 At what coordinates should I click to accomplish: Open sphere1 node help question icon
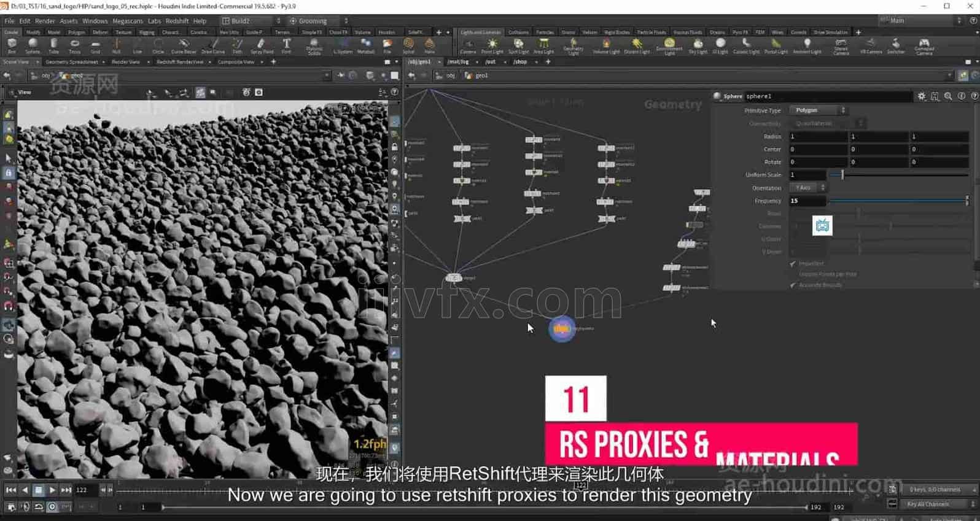click(974, 96)
